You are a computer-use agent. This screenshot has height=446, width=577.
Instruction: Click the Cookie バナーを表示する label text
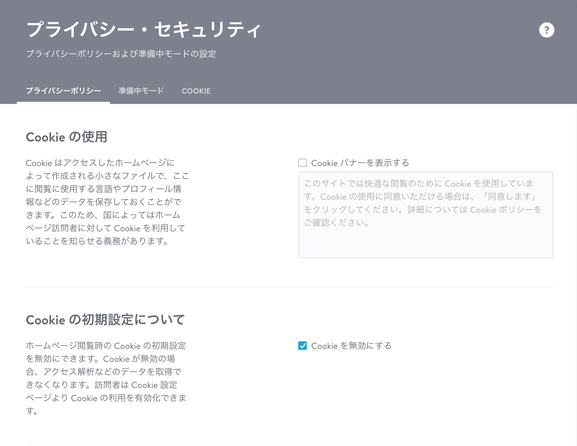pos(360,163)
